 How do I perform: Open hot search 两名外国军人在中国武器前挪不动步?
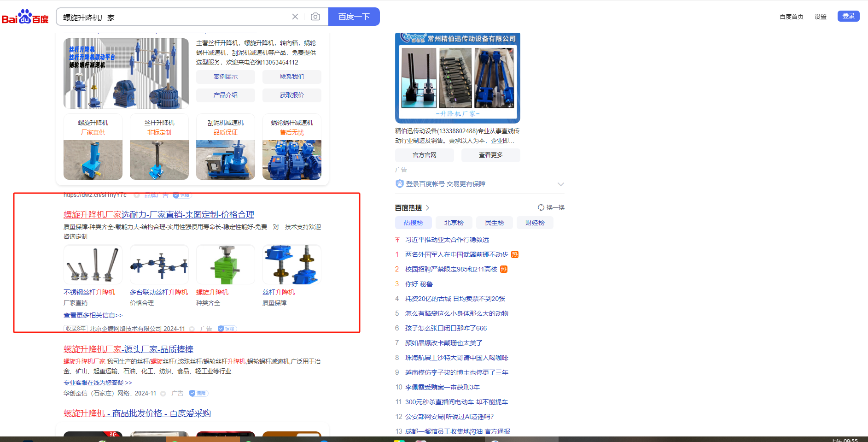(457, 254)
